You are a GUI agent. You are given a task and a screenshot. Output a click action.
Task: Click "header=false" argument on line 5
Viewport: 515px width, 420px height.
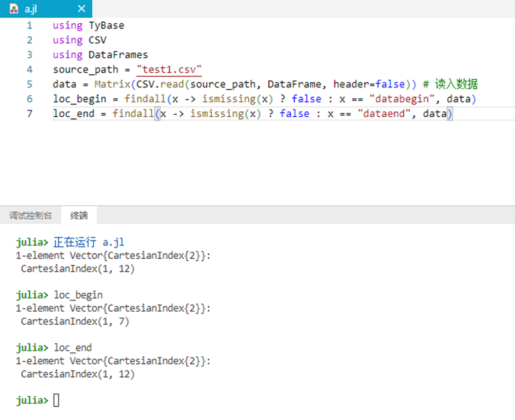point(369,84)
